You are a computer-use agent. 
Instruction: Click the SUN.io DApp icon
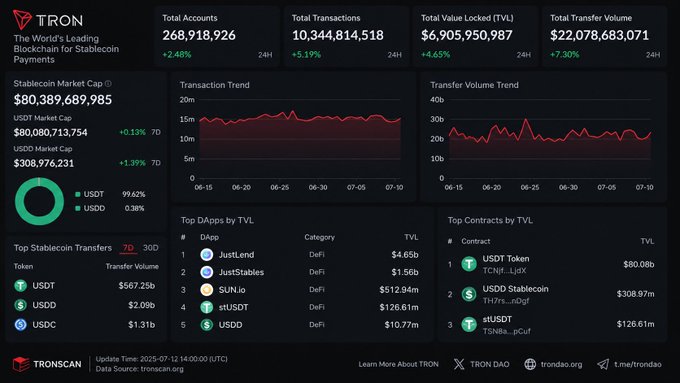click(x=207, y=290)
